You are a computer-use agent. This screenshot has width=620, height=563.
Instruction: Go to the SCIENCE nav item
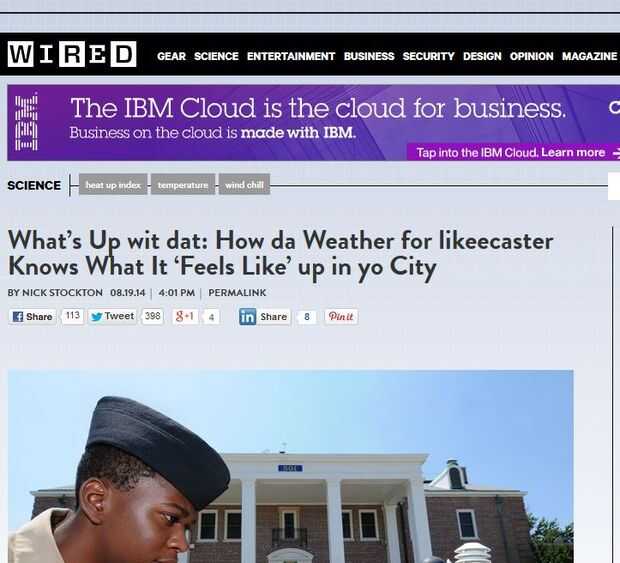pos(216,57)
